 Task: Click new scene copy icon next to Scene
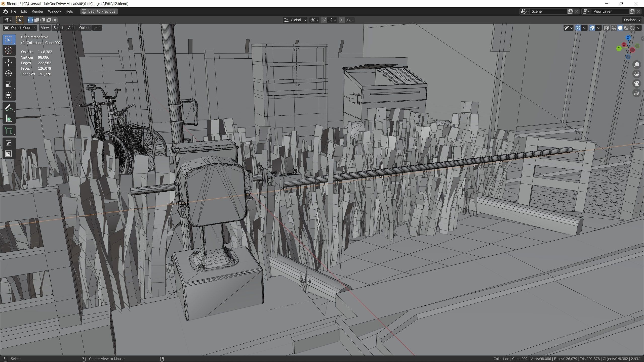click(x=570, y=11)
